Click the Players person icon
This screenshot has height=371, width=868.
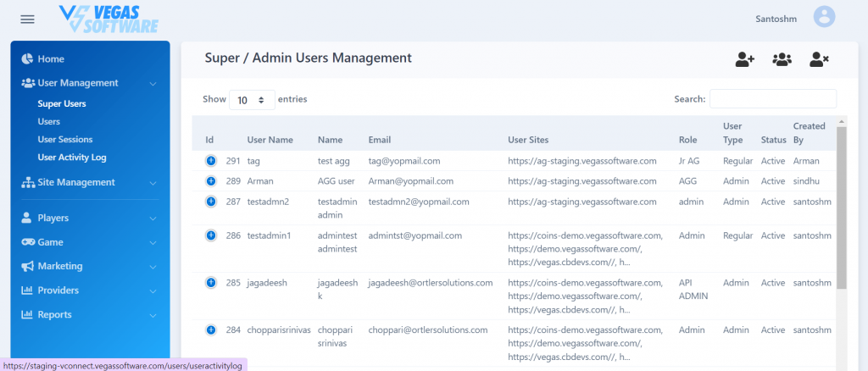[26, 218]
